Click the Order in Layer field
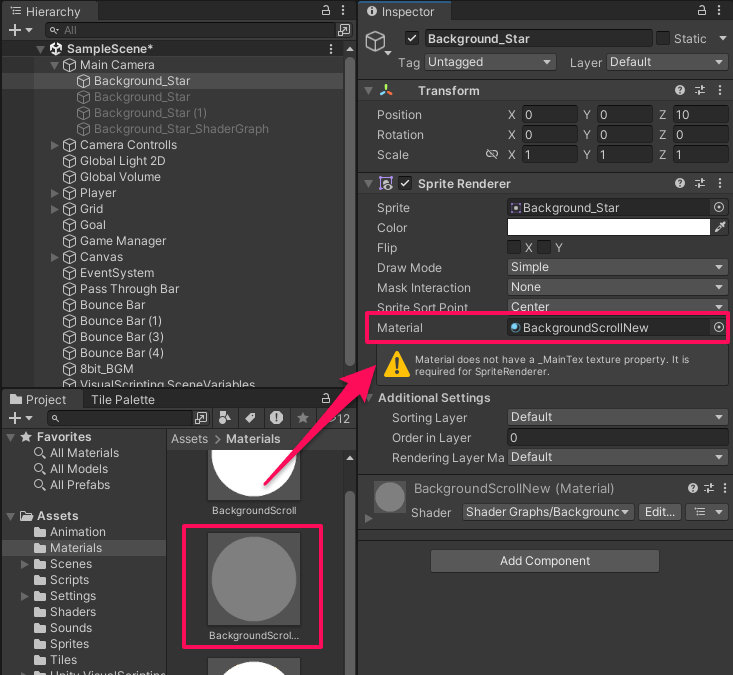The height and width of the screenshot is (675, 733). click(618, 438)
